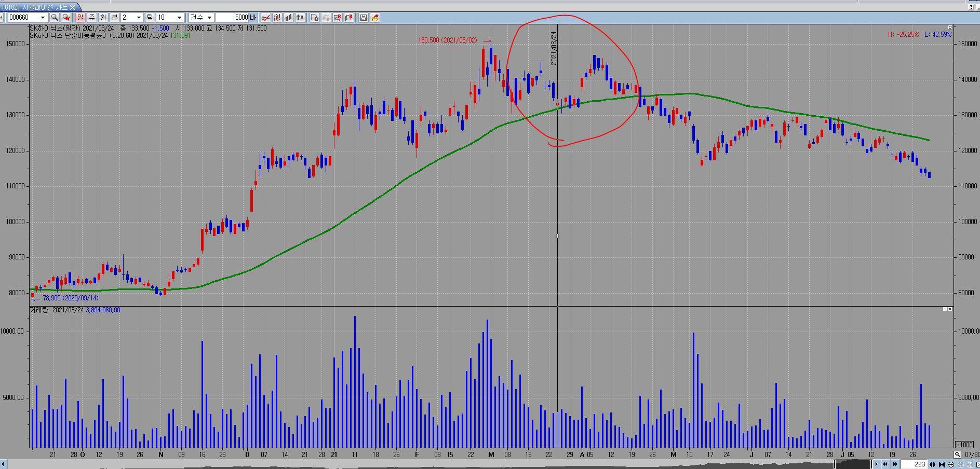
Task: Click the save chart floppy disk icon
Action: pyautogui.click(x=364, y=18)
